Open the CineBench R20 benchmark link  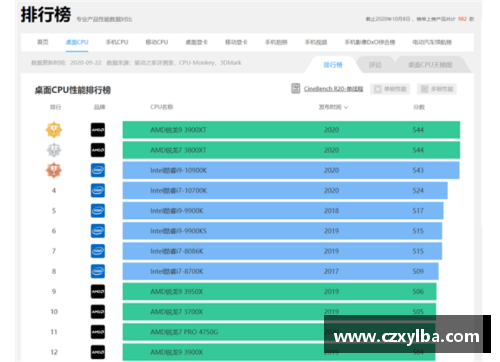[x=333, y=89]
